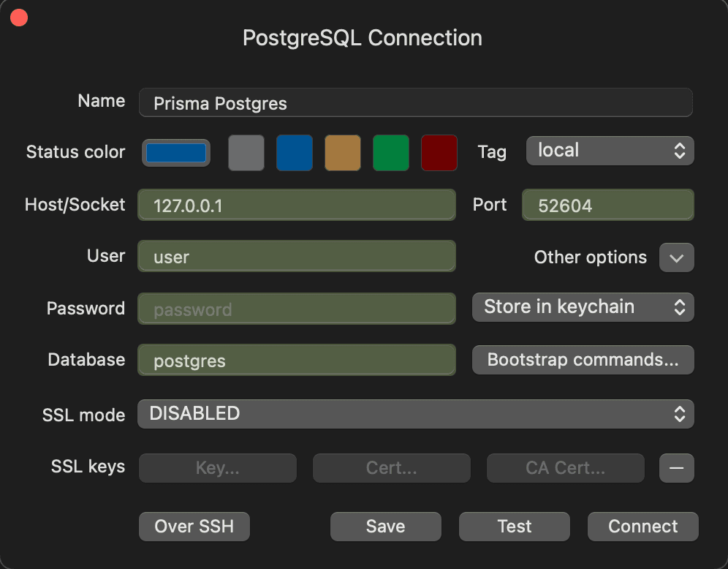Image resolution: width=728 pixels, height=569 pixels.
Task: Choose an SSL Cert file
Action: [x=391, y=468]
